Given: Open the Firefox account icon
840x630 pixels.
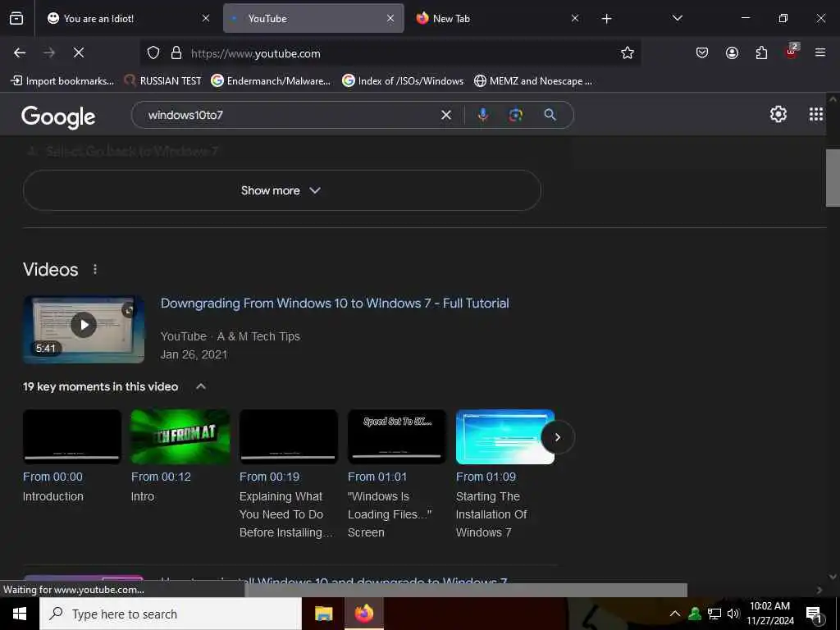Looking at the screenshot, I should (732, 52).
